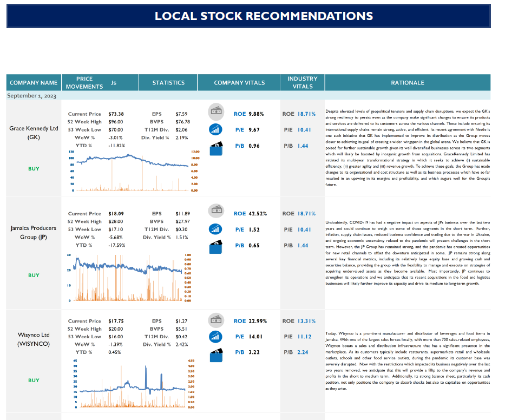
Task: Open the Grace Kennedy price movement chart
Action: [135, 170]
